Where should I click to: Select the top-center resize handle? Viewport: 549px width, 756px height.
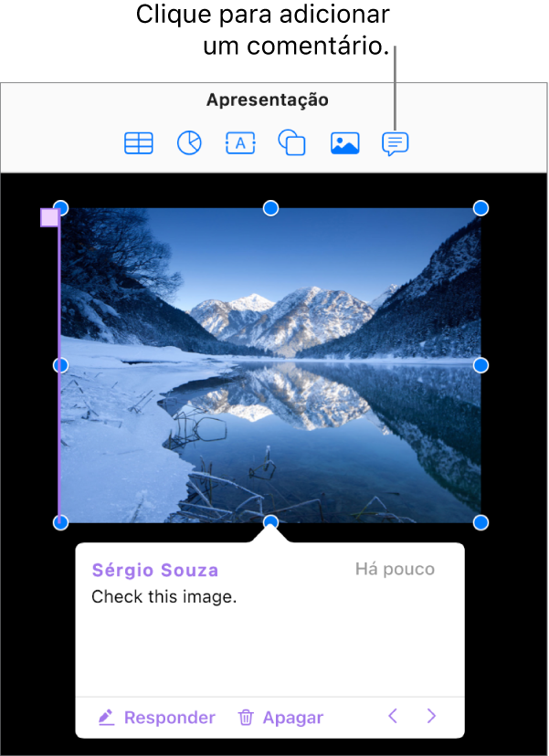tap(270, 208)
